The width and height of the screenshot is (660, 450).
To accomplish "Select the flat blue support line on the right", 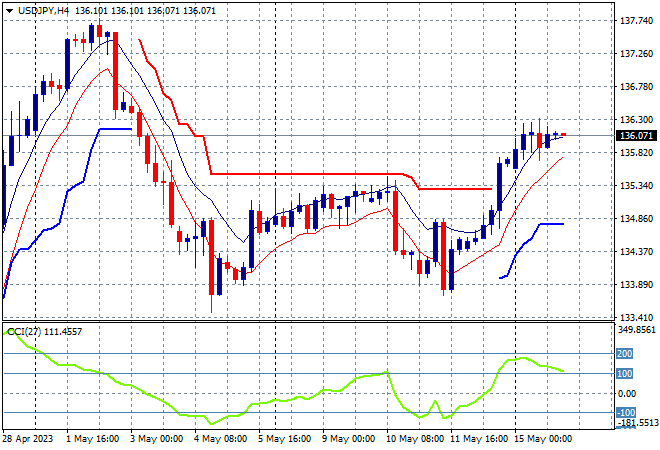I will click(x=552, y=224).
